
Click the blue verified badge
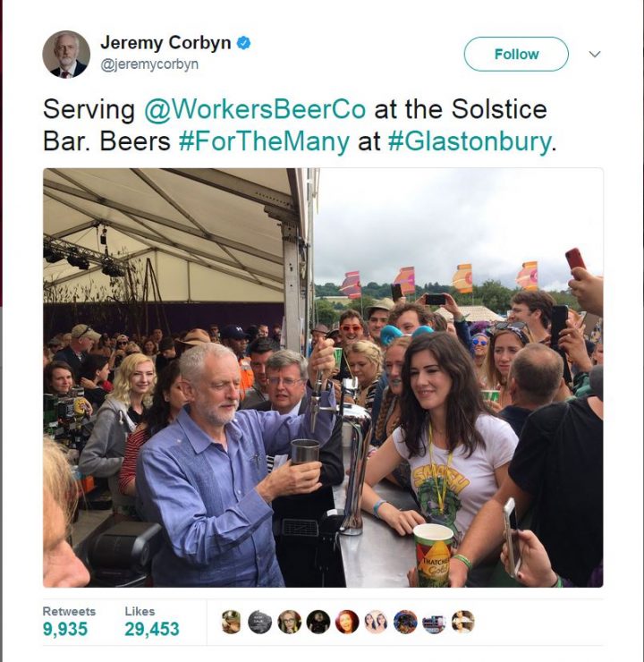(x=243, y=43)
